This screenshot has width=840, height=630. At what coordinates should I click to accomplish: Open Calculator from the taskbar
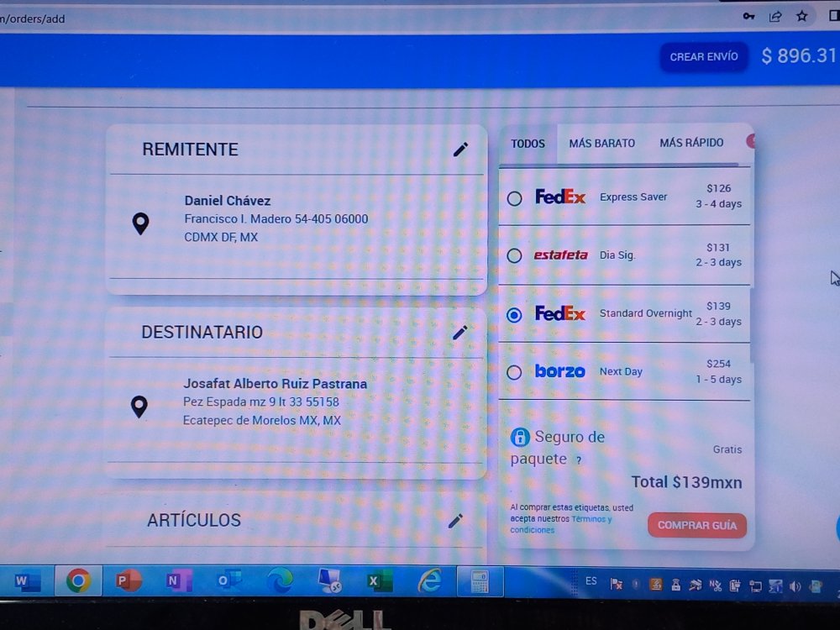(480, 581)
